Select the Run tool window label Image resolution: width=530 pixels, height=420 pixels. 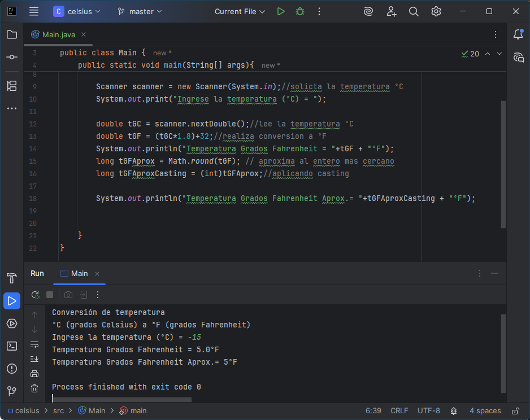pyautogui.click(x=37, y=273)
